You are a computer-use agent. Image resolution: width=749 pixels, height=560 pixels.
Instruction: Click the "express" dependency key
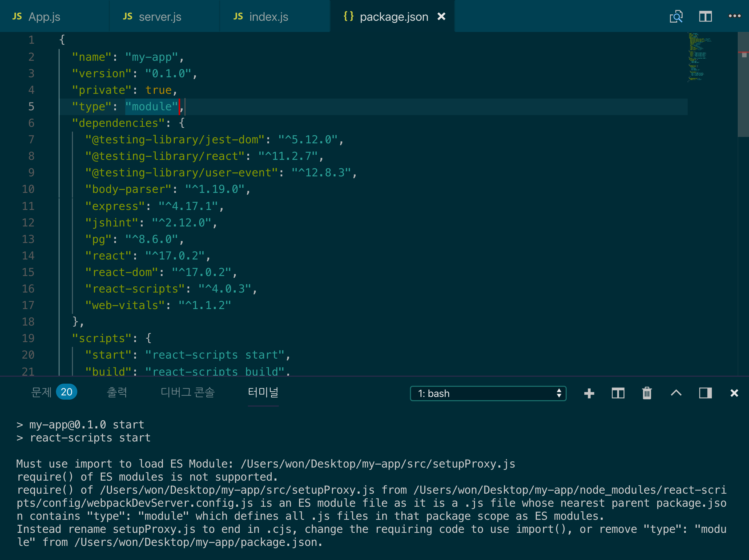click(115, 206)
